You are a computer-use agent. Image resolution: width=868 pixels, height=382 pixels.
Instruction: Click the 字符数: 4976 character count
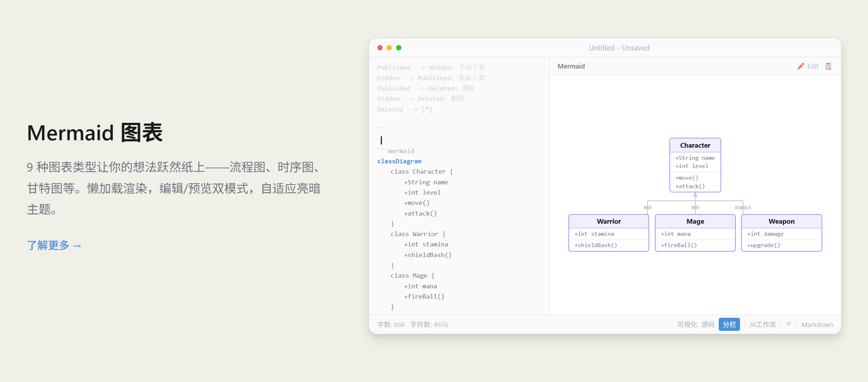pos(429,324)
